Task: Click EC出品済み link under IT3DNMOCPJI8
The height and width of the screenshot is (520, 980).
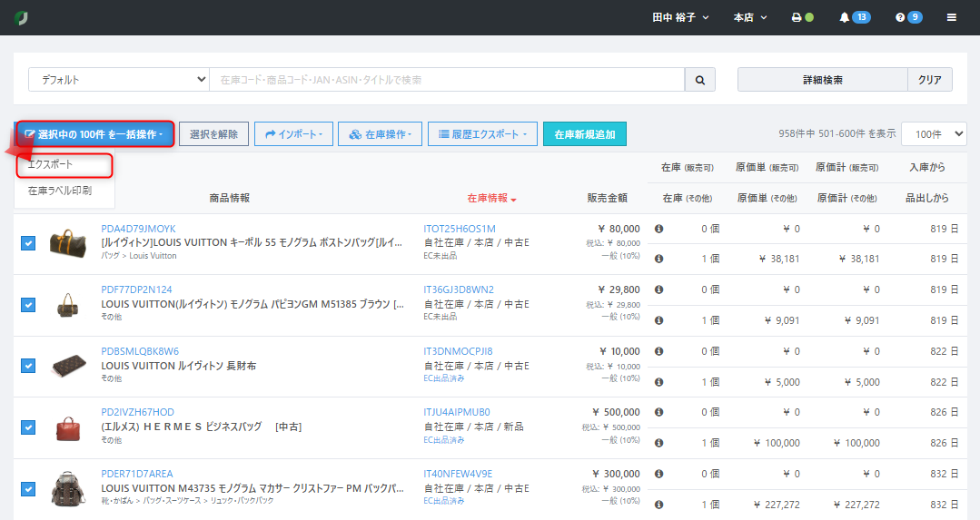Action: pos(444,378)
